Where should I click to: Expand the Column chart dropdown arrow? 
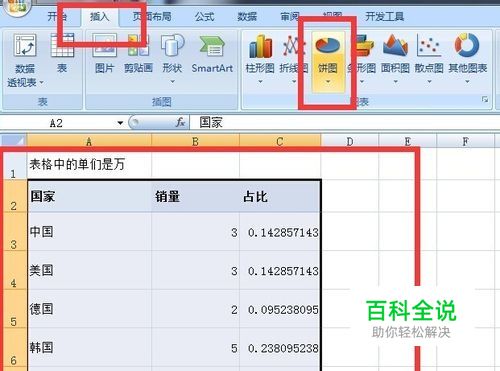click(260, 81)
